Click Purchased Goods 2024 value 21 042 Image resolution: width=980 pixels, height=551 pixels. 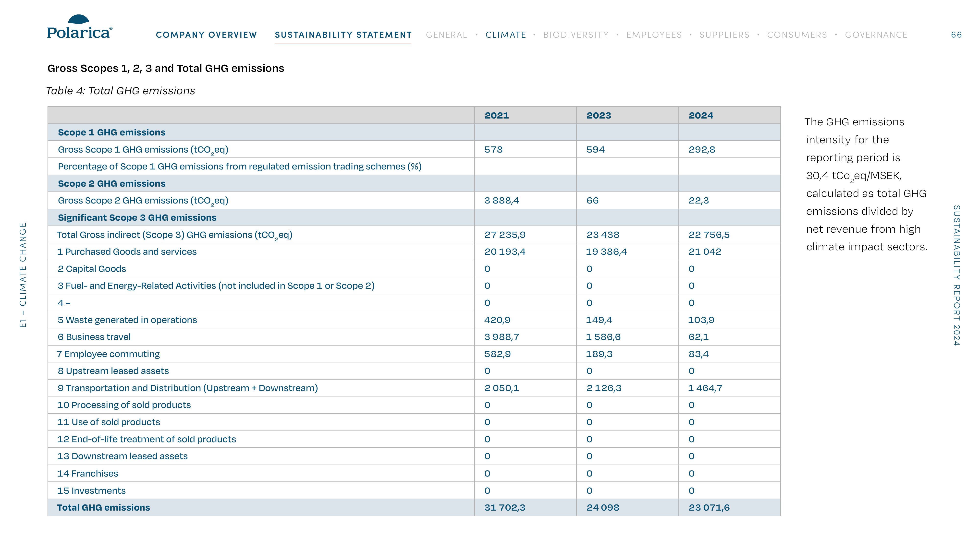click(x=705, y=252)
